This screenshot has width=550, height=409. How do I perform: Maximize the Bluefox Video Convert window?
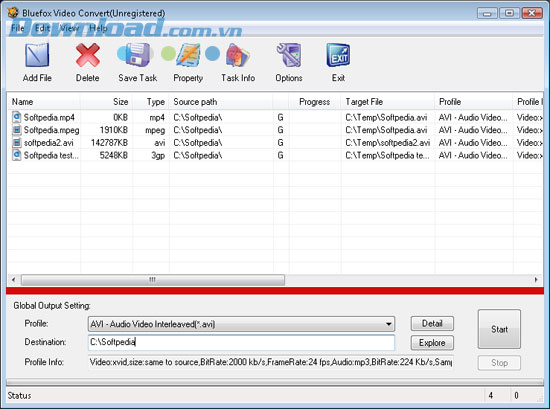(509, 13)
